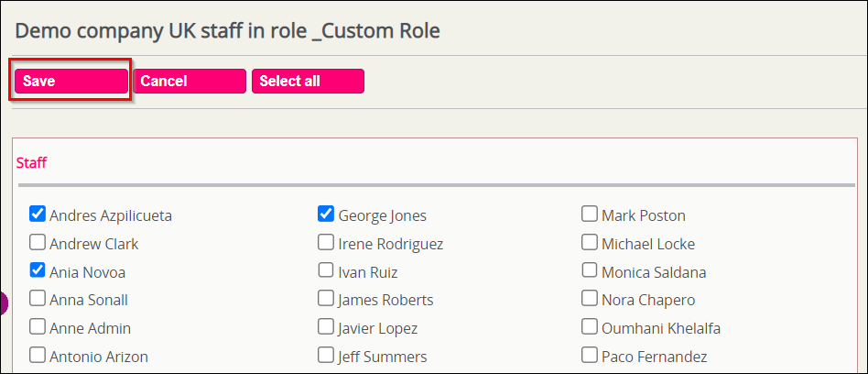Click the Save button
868x374 pixels.
[x=71, y=81]
